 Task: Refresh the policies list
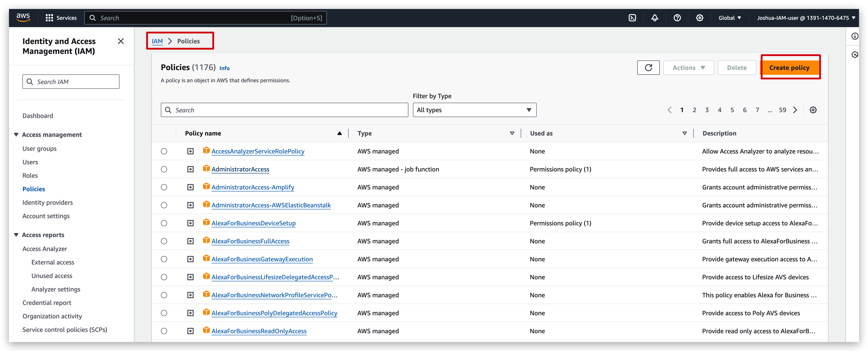pyautogui.click(x=648, y=68)
